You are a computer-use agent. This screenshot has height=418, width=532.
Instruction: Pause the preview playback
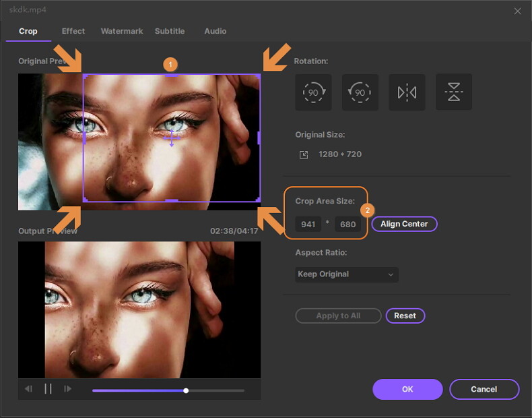[48, 389]
